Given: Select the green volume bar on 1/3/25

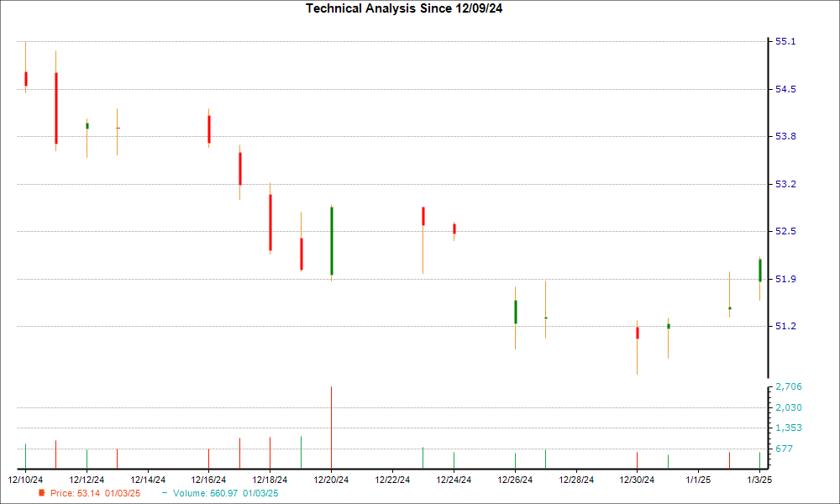Looking at the screenshot, I should tap(759, 460).
